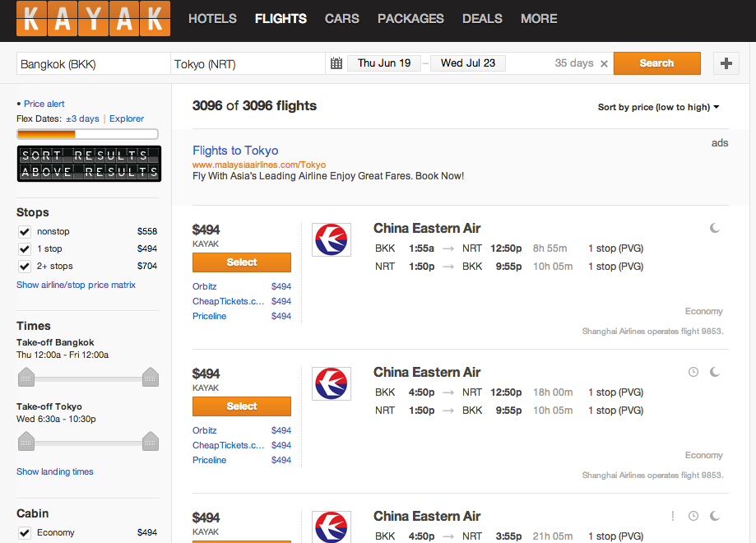Viewport: 756px width, 543px height.
Task: Uncheck the 1 stop filter
Action: coord(25,248)
